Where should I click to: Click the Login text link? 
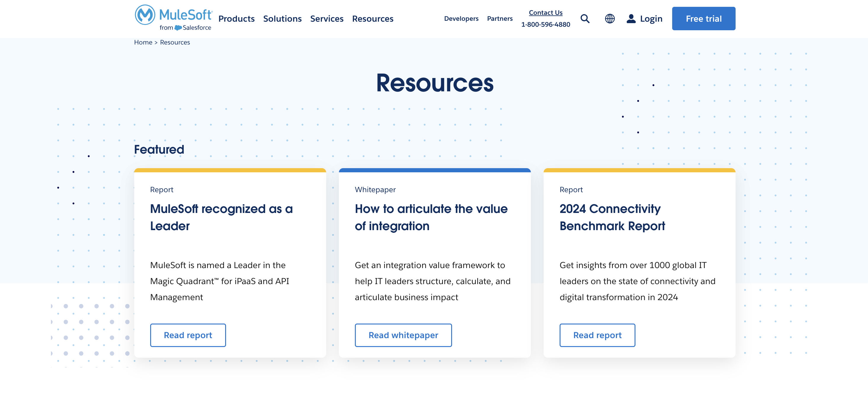pyautogui.click(x=651, y=19)
